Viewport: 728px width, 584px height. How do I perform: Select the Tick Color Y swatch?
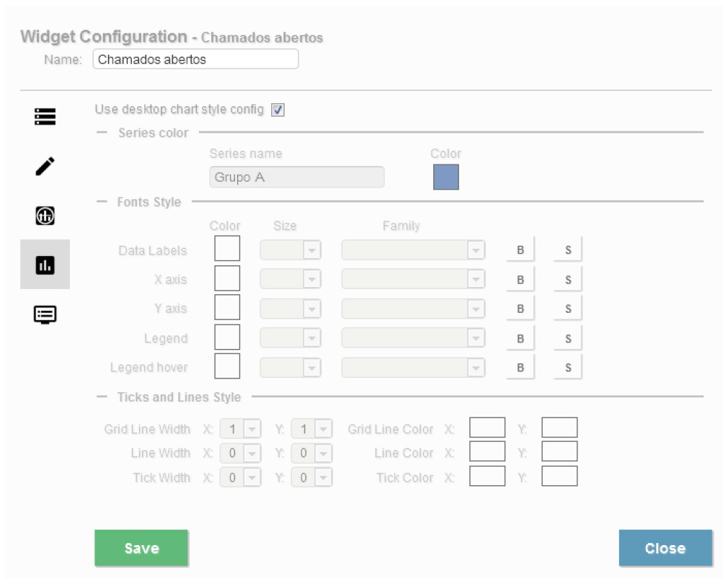point(559,477)
